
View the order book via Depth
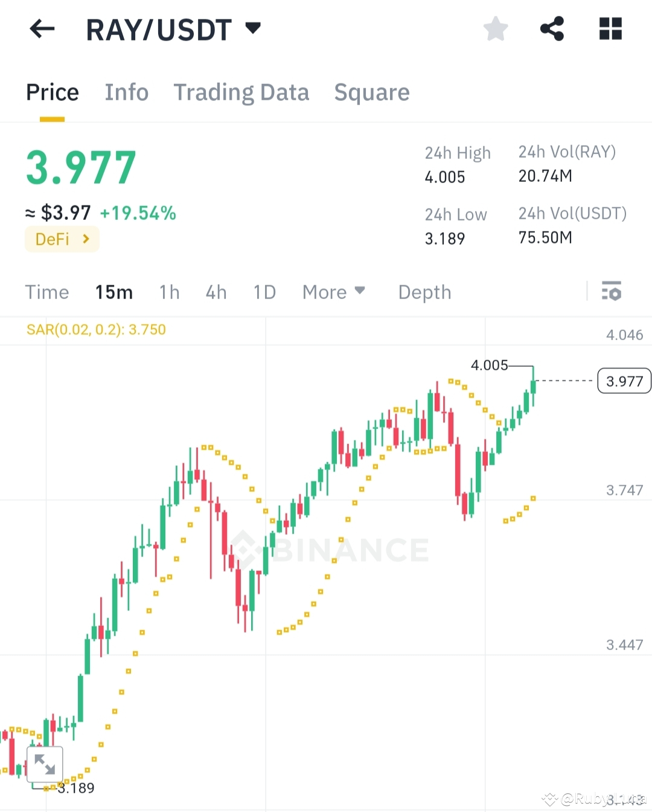coord(424,292)
